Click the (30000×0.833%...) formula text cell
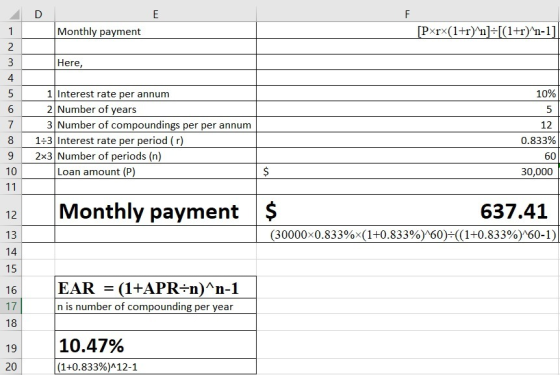Screen dimensions: 560x375 [408, 235]
